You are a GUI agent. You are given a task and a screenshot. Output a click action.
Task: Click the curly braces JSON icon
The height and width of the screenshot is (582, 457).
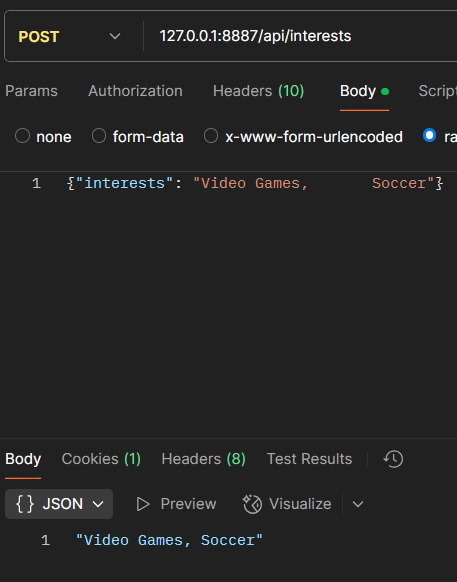tap(25, 504)
